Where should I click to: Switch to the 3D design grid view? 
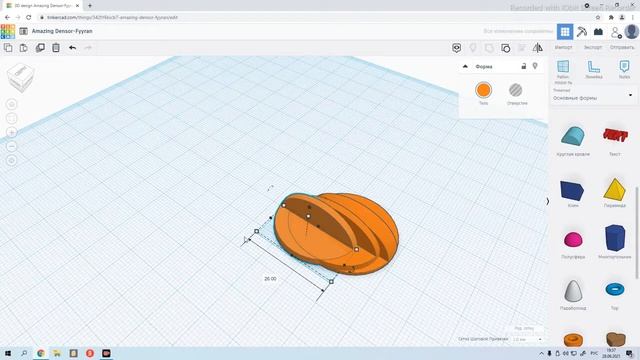(x=565, y=31)
